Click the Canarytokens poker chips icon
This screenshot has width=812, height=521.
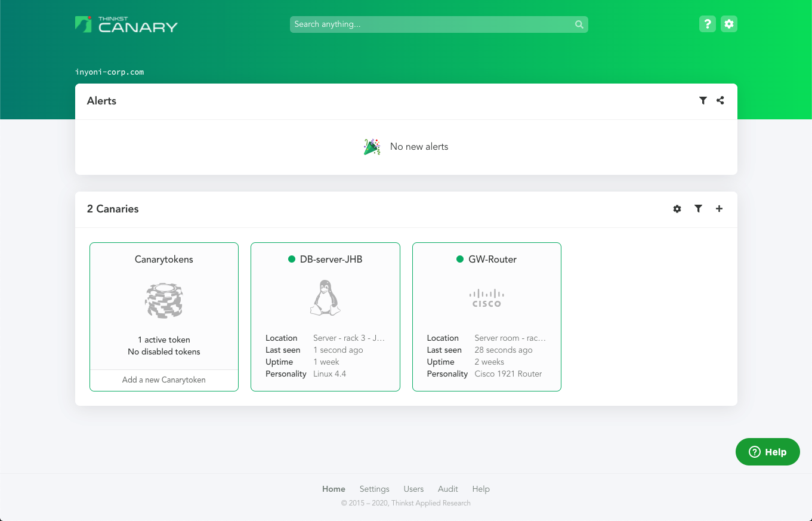pos(164,300)
